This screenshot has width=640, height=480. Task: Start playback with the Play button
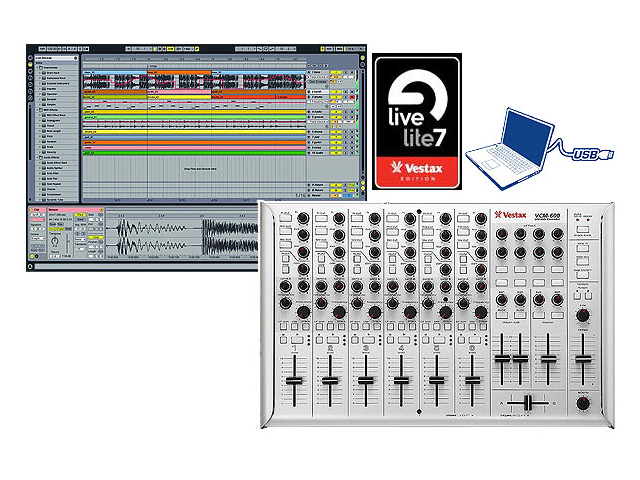[x=155, y=49]
